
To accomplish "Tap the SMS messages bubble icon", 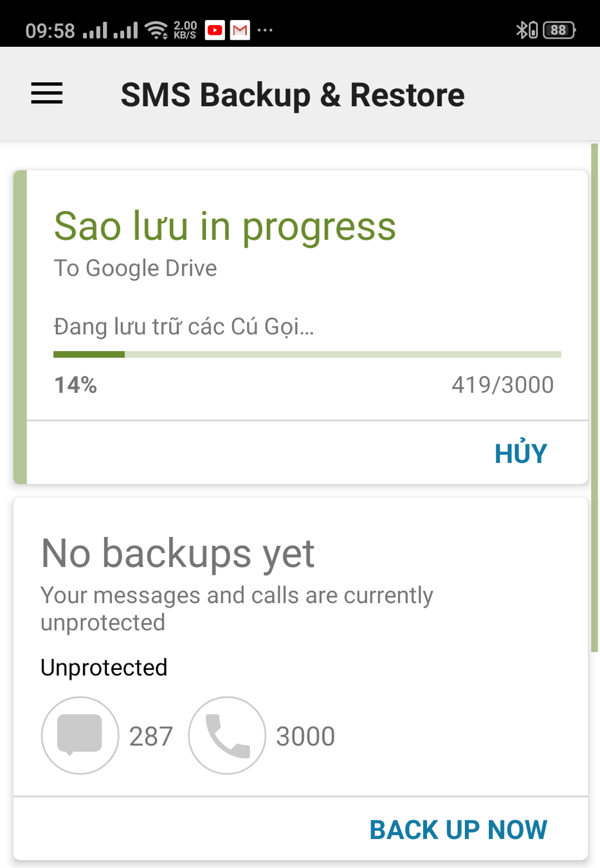I will click(80, 735).
